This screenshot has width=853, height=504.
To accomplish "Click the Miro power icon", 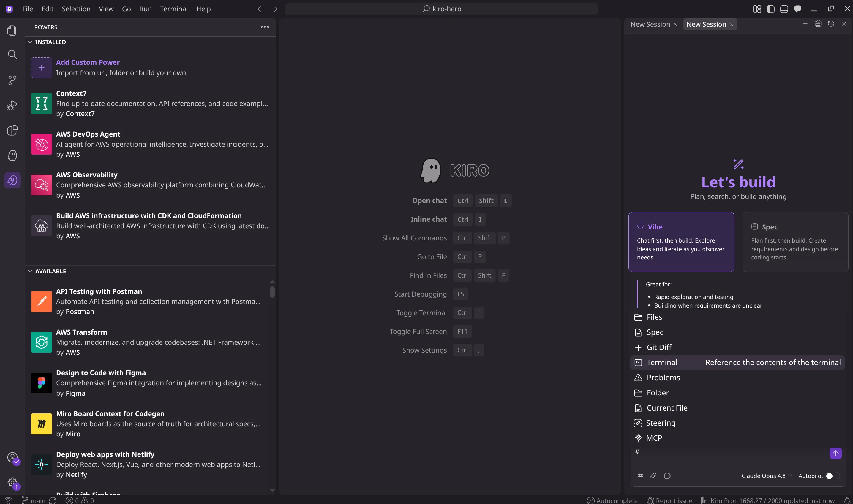I will [42, 424].
